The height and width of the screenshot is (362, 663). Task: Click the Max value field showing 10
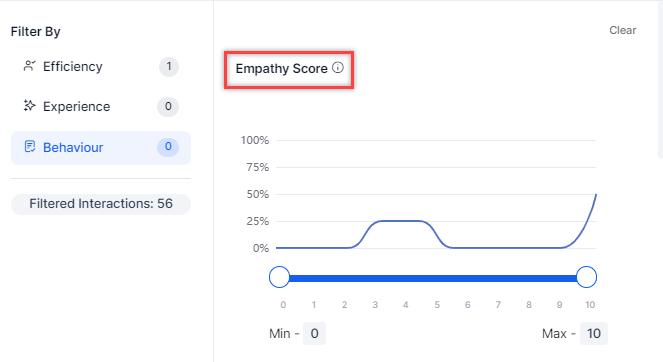click(594, 334)
